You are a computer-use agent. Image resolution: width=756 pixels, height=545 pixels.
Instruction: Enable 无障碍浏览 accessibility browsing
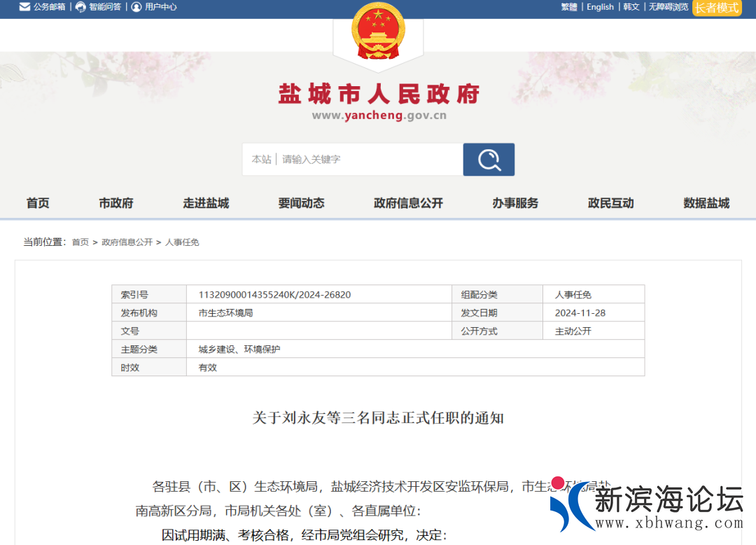668,7
